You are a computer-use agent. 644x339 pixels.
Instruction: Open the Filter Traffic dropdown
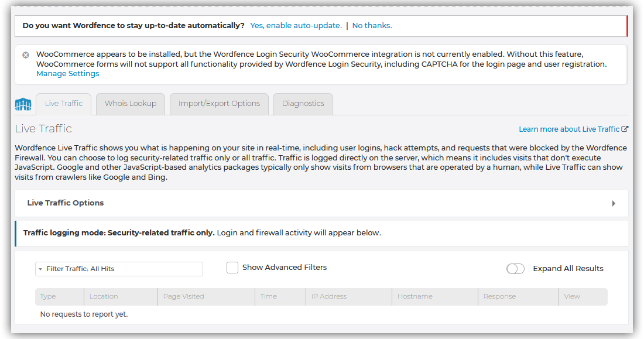[x=119, y=269]
